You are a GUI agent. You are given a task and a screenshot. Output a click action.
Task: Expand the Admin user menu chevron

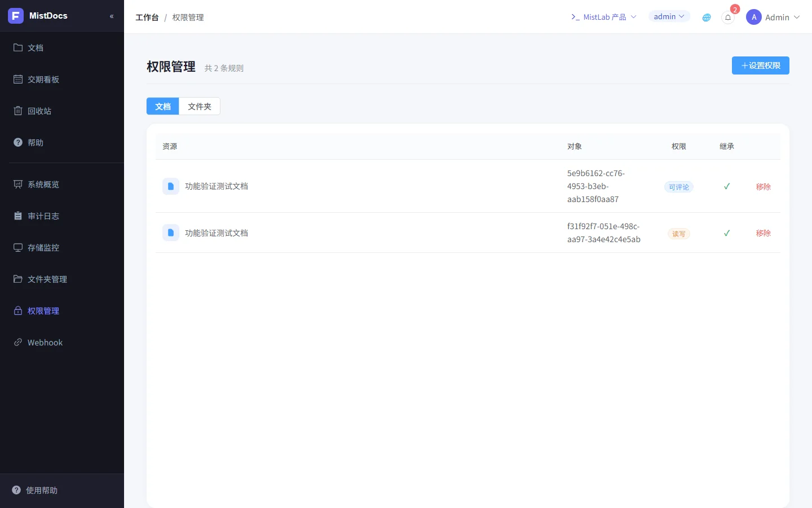pos(797,17)
